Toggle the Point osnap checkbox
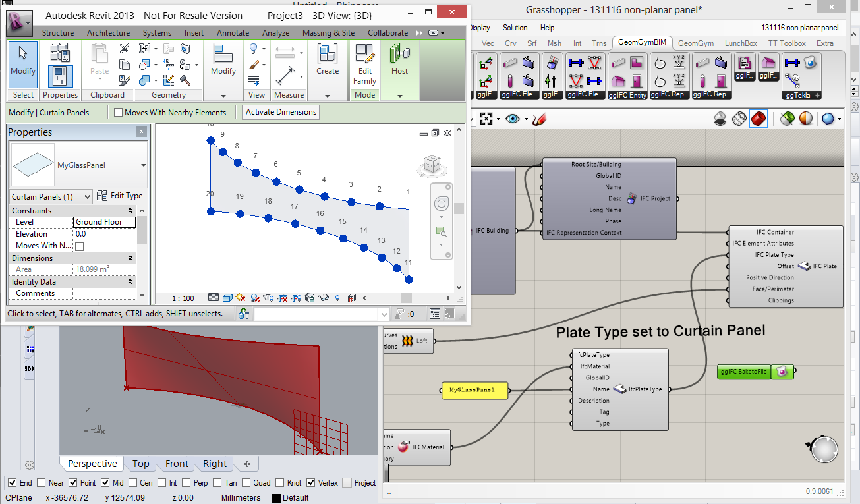The width and height of the screenshot is (860, 504). 73,483
